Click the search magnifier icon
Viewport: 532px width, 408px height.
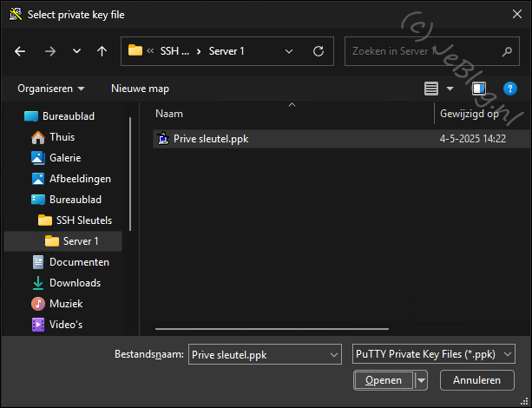tap(504, 51)
